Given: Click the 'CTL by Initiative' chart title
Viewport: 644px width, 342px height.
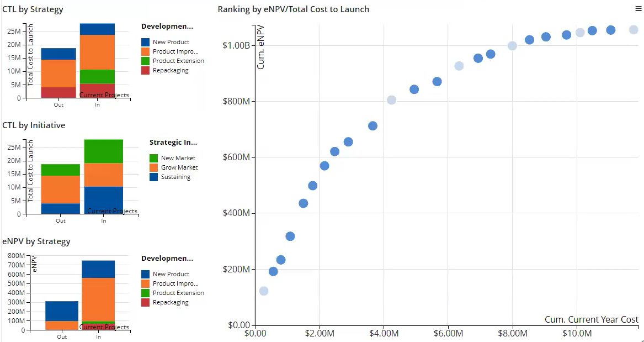Looking at the screenshot, I should [34, 125].
